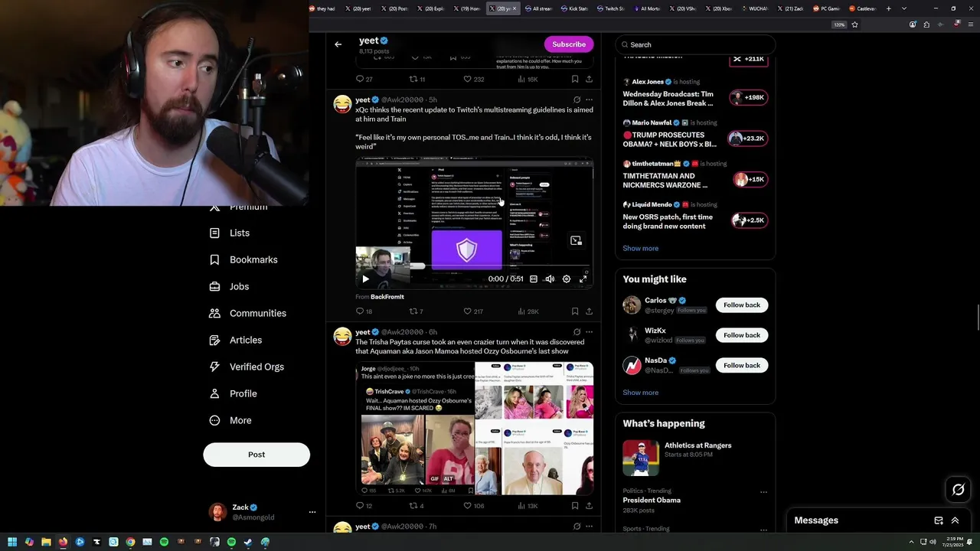
Task: Click Show more under You might like
Action: (640, 393)
